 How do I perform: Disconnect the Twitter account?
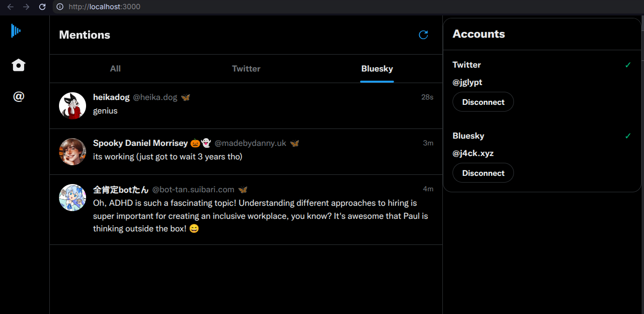[483, 102]
